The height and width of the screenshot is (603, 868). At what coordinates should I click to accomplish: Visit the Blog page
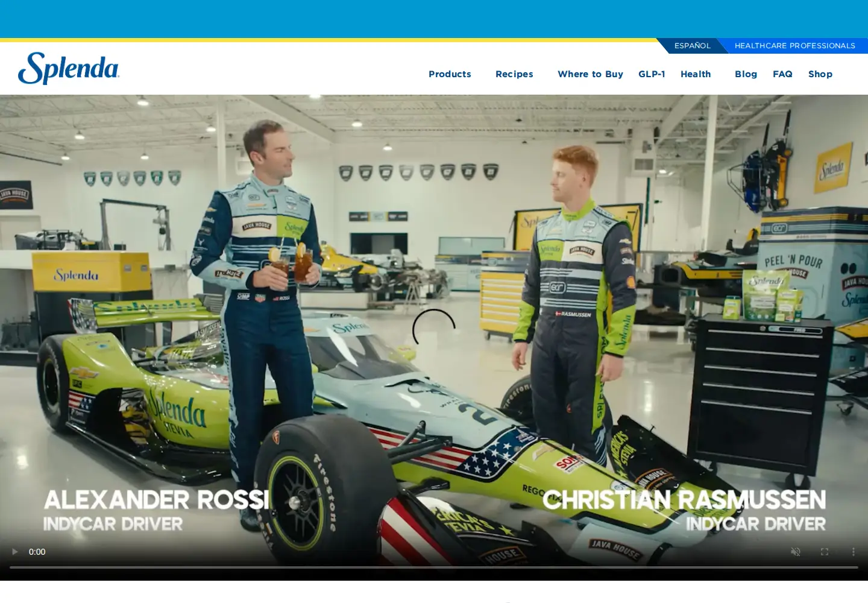click(746, 74)
